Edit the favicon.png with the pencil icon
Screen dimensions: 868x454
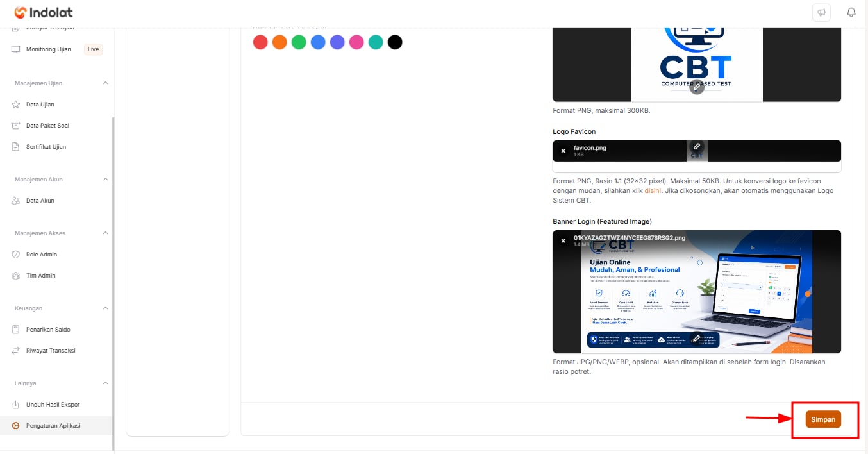pos(697,147)
